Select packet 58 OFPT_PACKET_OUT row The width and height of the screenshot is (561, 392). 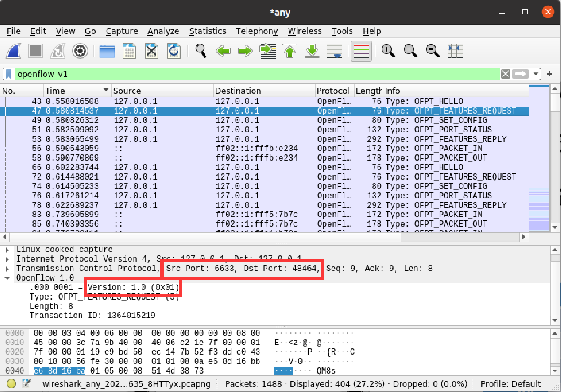point(264,158)
